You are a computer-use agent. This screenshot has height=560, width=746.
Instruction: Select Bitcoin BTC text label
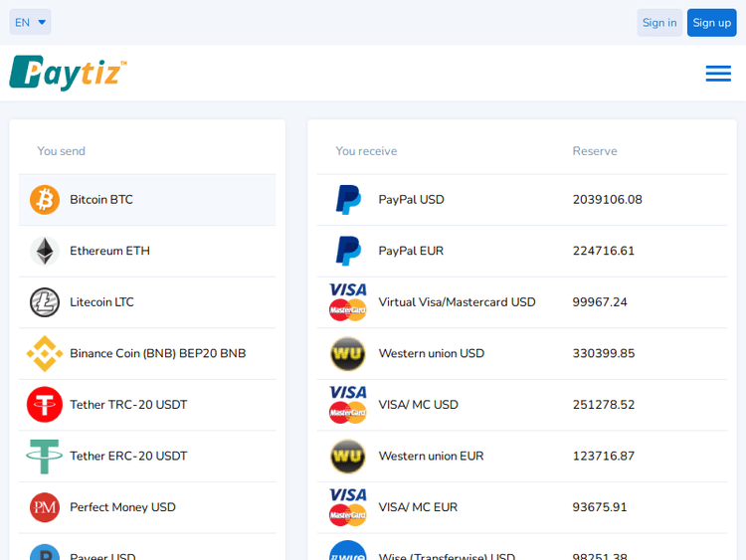(x=101, y=200)
